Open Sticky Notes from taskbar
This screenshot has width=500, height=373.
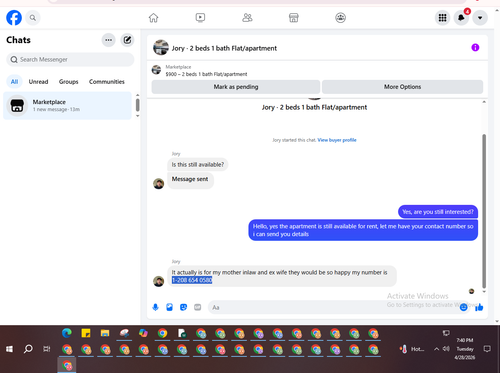pyautogui.click(x=86, y=333)
